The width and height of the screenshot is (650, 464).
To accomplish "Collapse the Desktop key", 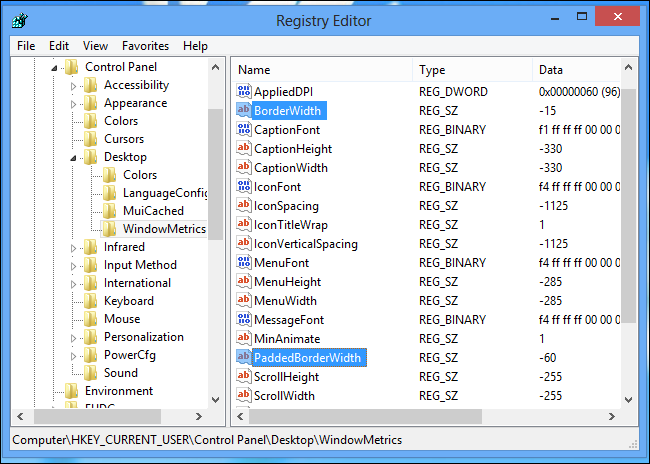I will [73, 158].
